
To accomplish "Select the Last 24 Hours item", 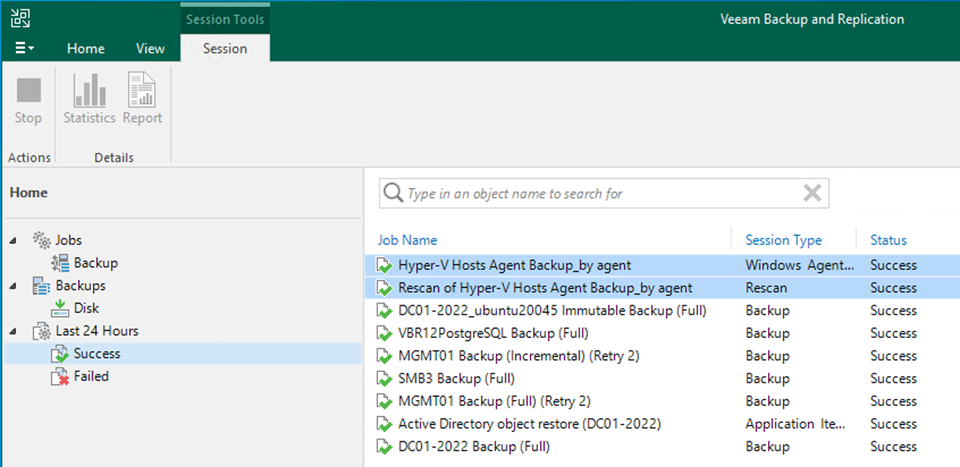I will point(97,331).
